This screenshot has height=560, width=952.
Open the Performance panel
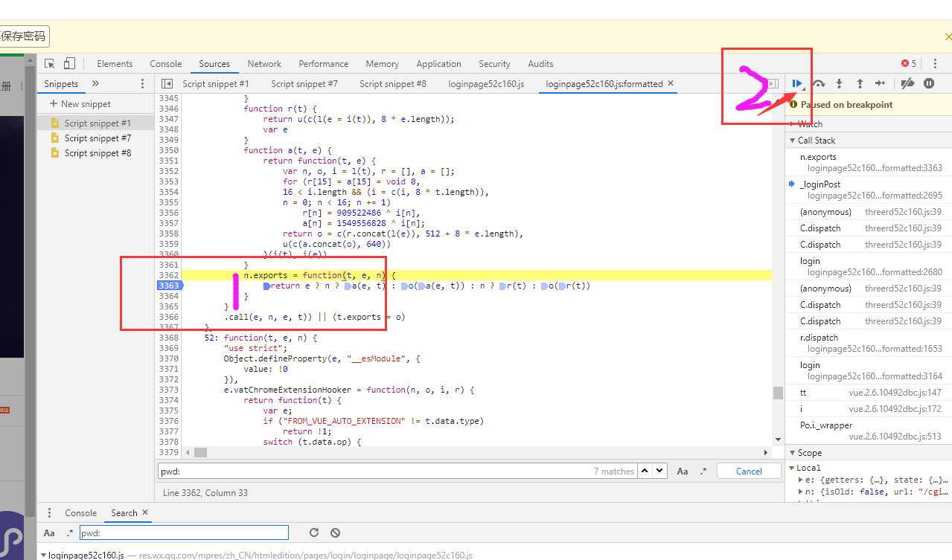(324, 64)
